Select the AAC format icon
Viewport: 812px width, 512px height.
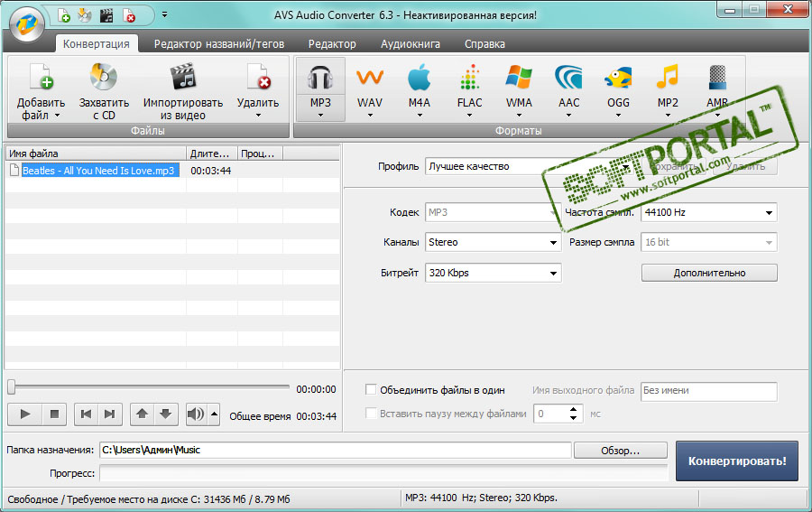tap(568, 78)
